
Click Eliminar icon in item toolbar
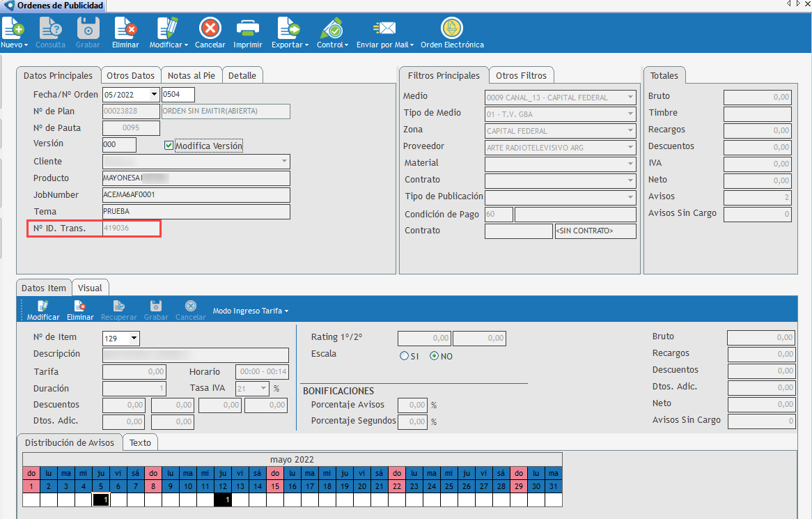point(80,306)
